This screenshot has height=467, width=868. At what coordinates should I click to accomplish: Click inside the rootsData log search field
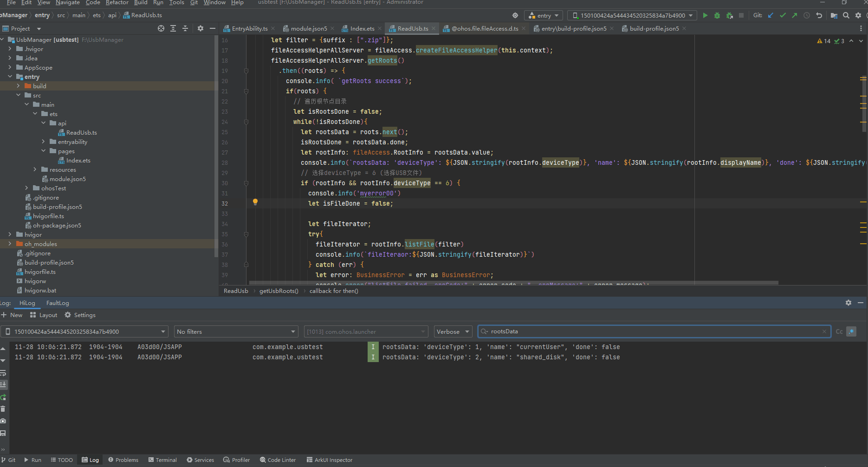(654, 331)
